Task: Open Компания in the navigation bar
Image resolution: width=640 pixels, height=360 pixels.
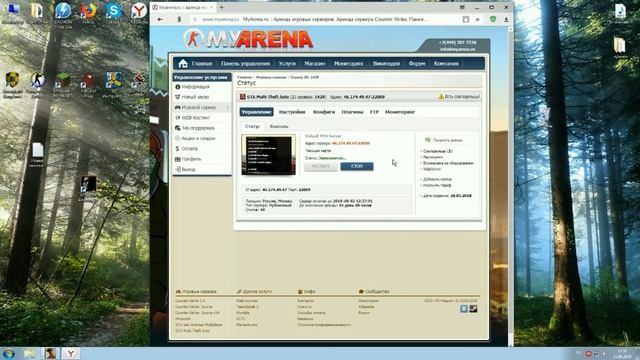Action: [x=446, y=64]
